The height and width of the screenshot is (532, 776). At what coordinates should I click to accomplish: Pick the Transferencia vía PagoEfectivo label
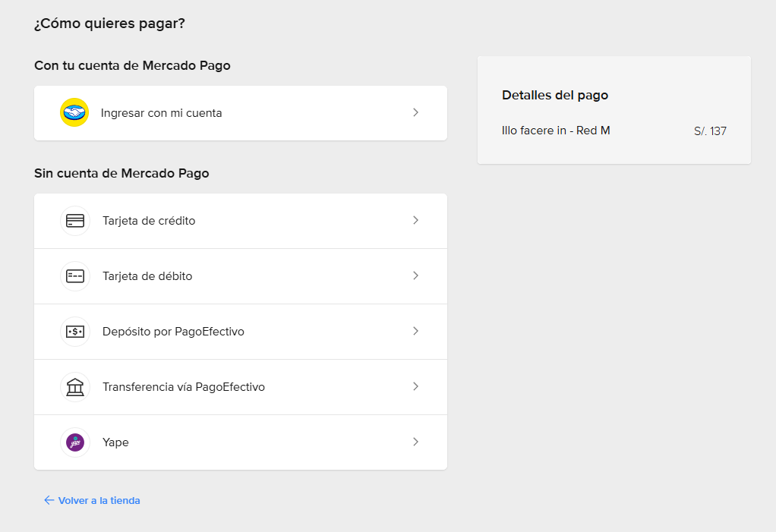184,387
